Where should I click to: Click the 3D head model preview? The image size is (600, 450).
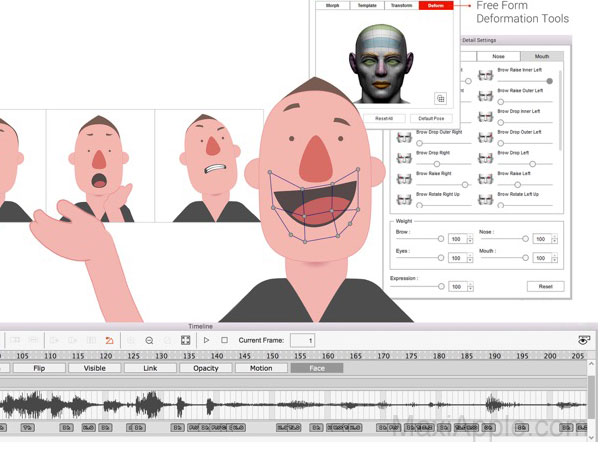tap(381, 64)
